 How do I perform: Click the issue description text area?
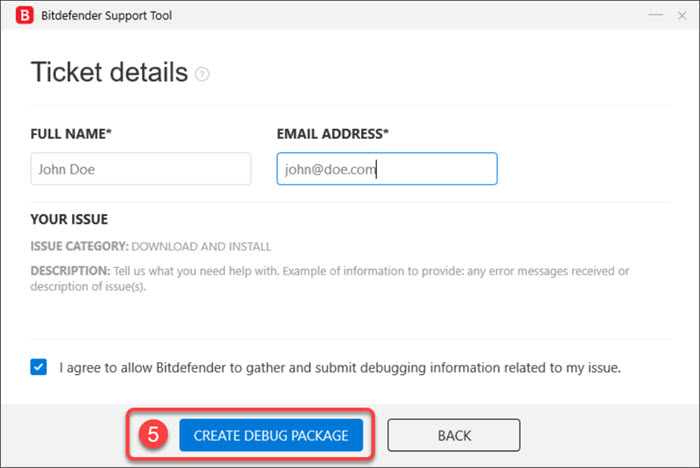[329, 279]
